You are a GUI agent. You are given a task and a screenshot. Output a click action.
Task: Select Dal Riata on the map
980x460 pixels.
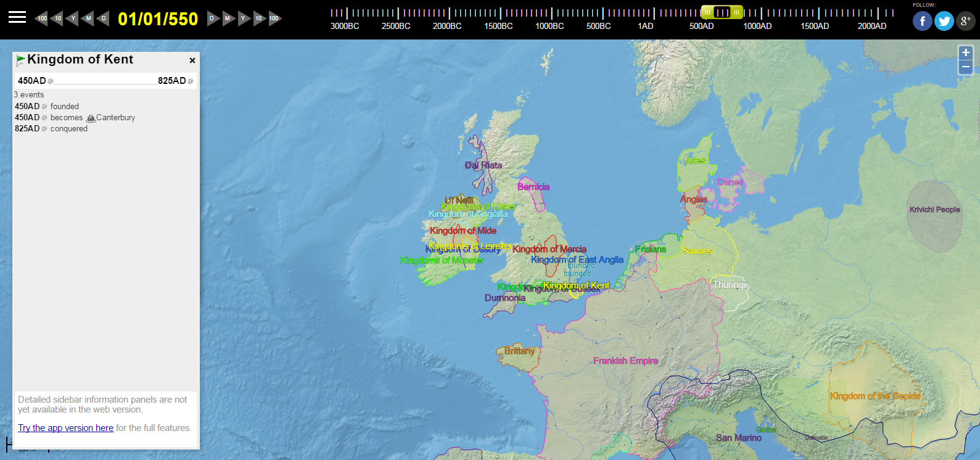[x=484, y=165]
